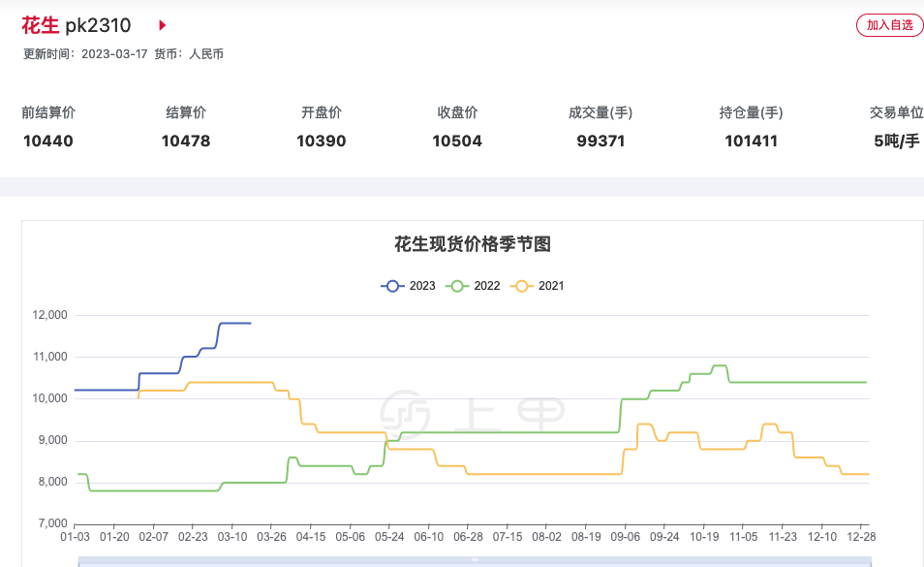Click the 收盘价 value 10504

tap(457, 142)
